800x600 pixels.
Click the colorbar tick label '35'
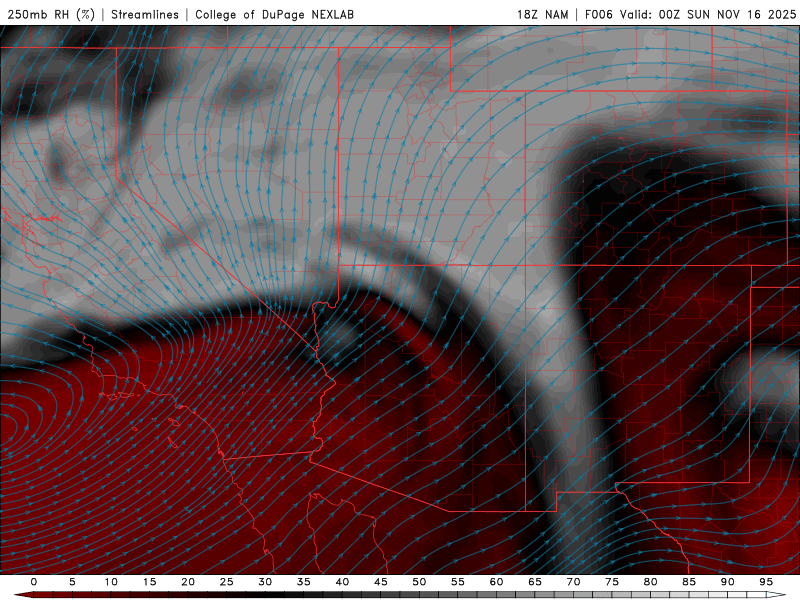tap(304, 582)
